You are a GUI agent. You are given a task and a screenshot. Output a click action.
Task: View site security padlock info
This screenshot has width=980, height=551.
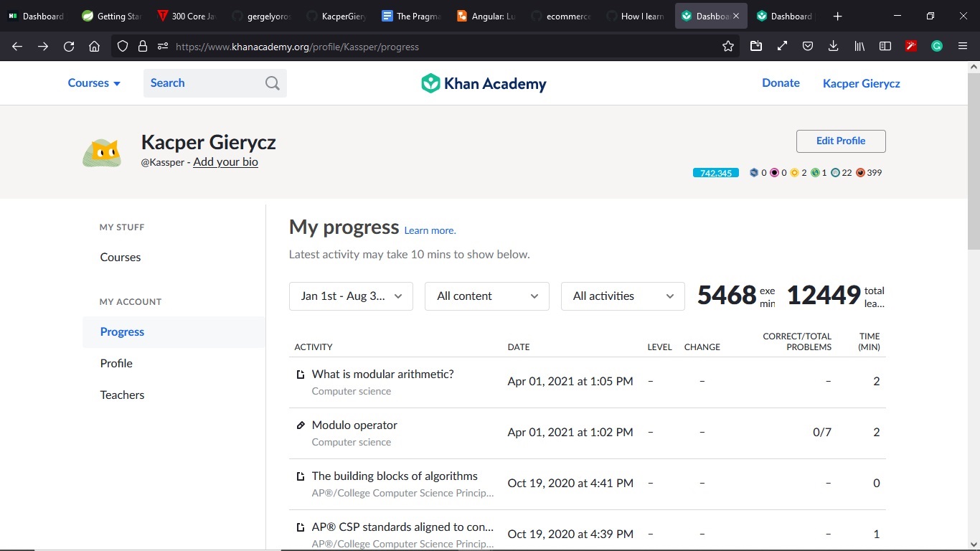143,47
